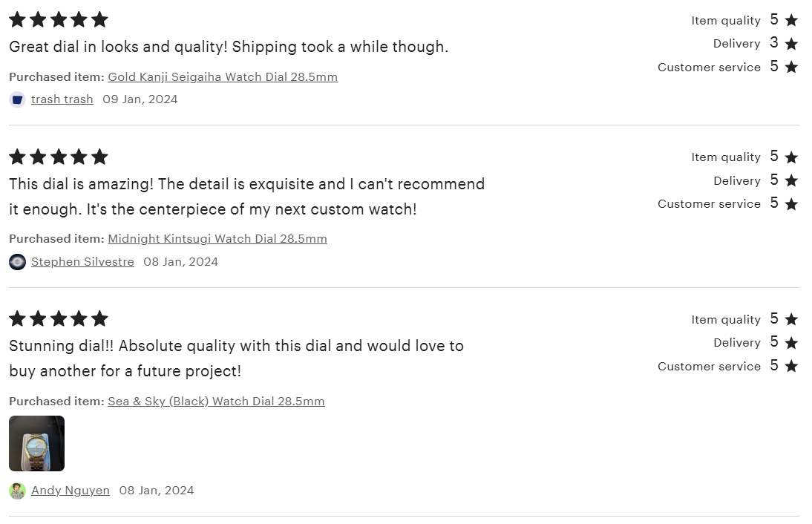Click star rating above the Stunning dial review
This screenshot has width=812, height=524.
[59, 318]
